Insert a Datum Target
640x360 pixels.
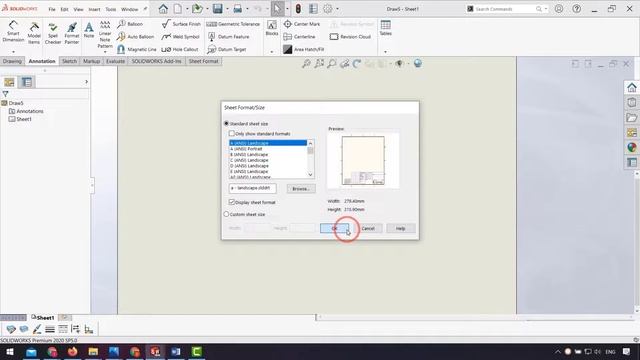227,49
